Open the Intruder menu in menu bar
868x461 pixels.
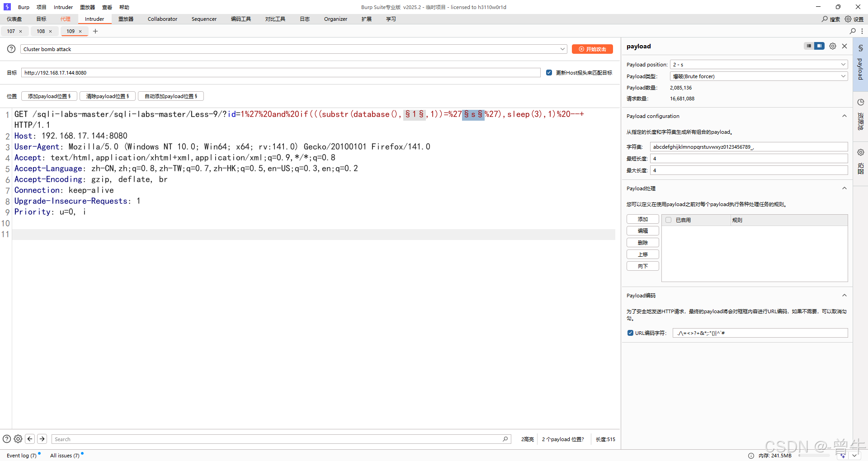click(63, 7)
